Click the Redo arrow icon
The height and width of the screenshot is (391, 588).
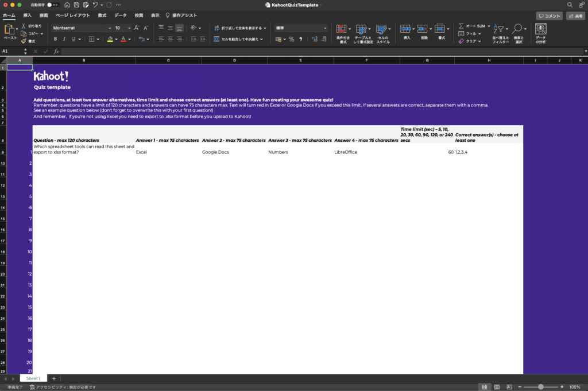[109, 5]
